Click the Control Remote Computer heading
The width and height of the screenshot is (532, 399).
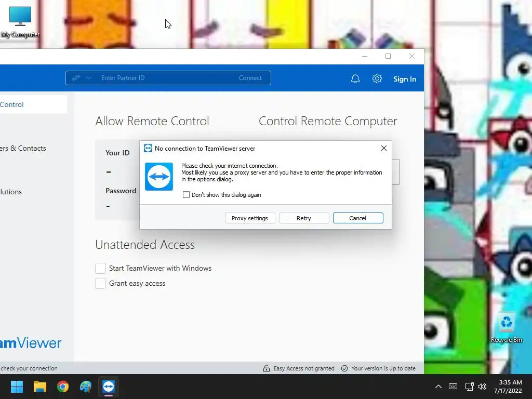pyautogui.click(x=328, y=121)
